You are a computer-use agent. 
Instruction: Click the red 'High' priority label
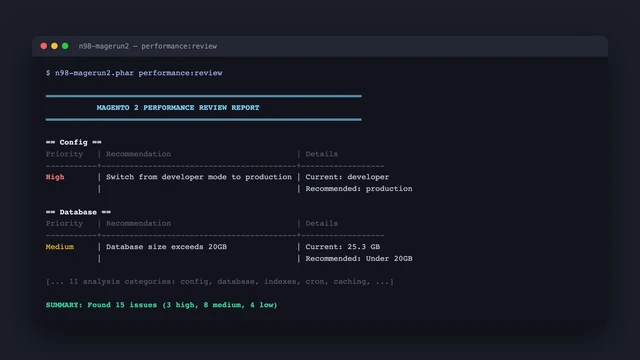click(55, 177)
